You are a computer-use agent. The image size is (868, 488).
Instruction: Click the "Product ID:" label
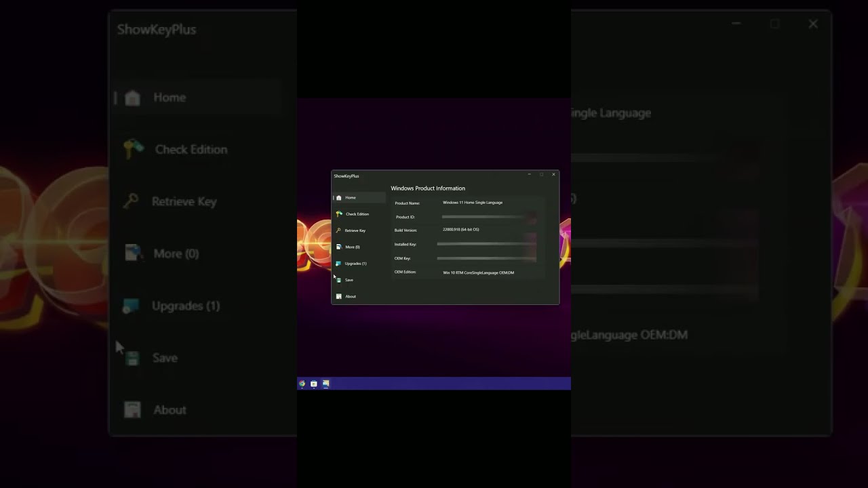point(406,217)
